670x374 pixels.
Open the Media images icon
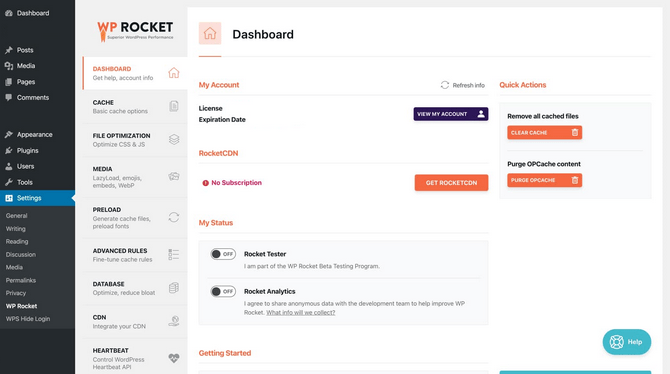tap(173, 176)
